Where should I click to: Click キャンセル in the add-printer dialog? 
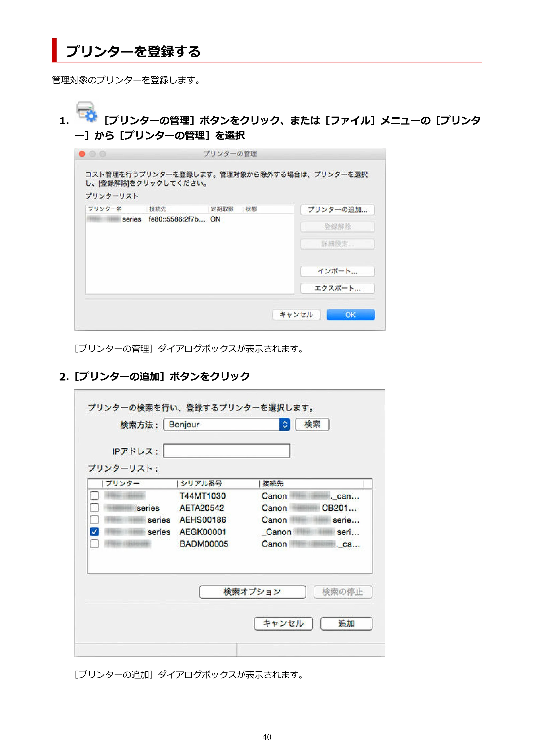[283, 624]
